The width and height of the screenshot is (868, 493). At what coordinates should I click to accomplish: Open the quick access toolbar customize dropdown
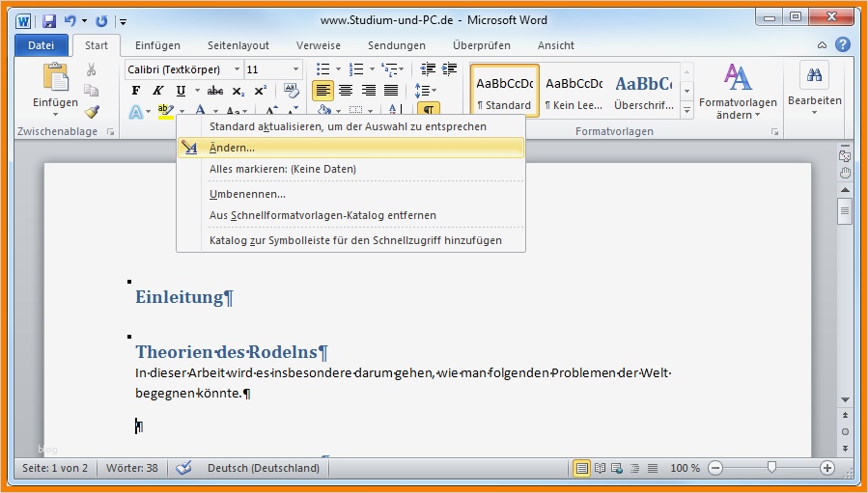click(x=123, y=21)
